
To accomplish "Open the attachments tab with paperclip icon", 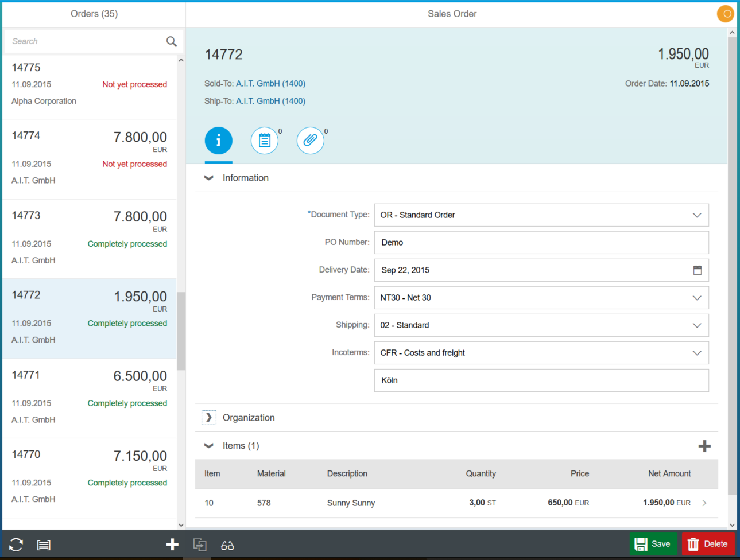I will click(310, 140).
